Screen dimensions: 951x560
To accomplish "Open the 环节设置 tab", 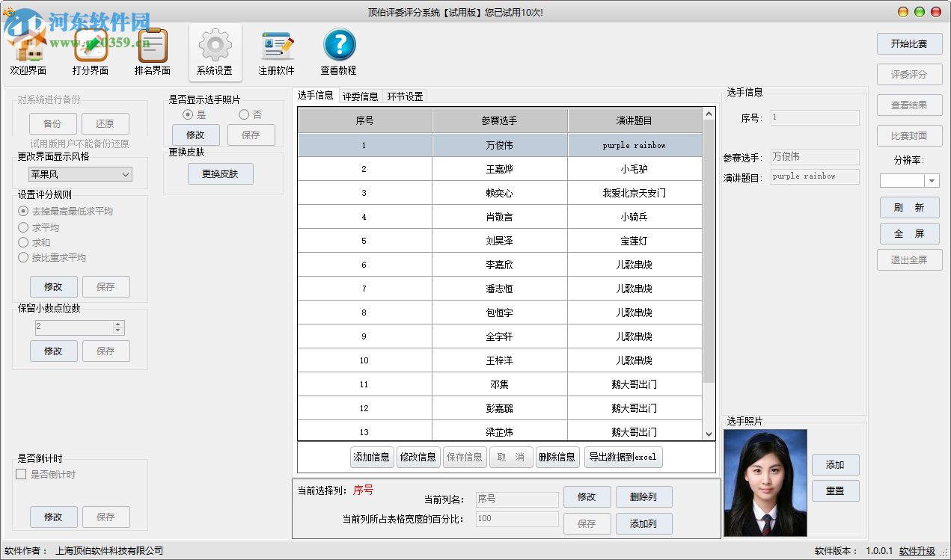I will point(404,96).
